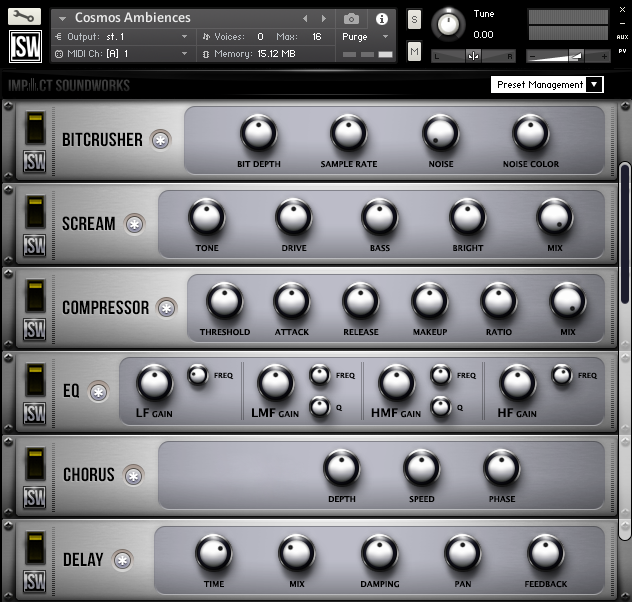Viewport: 632px width, 602px height.
Task: Click the volume slider handle
Action: (576, 56)
